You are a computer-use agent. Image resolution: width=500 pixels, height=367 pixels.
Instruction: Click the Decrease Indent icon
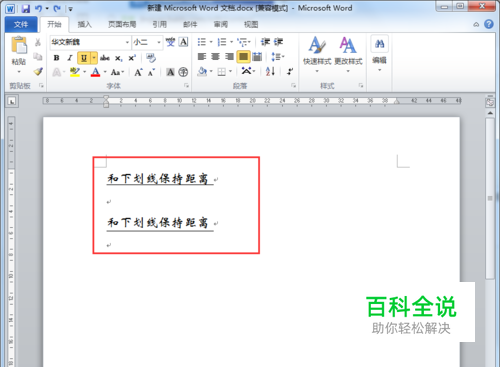pos(265,42)
